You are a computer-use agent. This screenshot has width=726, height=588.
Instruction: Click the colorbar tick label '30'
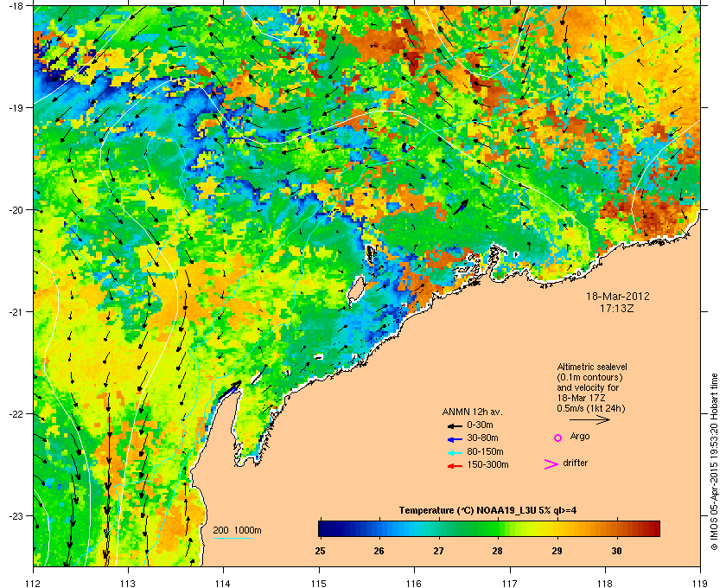point(616,552)
